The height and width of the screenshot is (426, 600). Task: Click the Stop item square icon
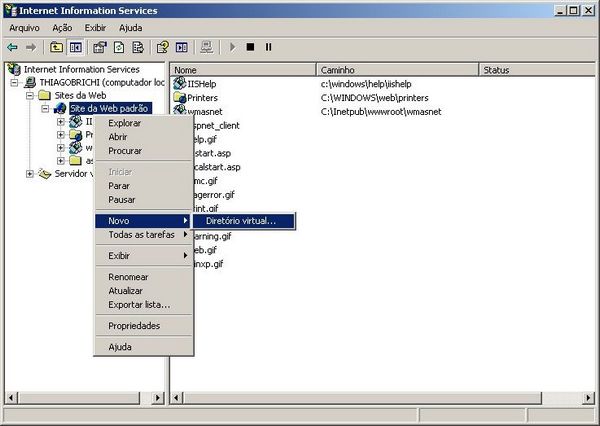tap(250, 47)
